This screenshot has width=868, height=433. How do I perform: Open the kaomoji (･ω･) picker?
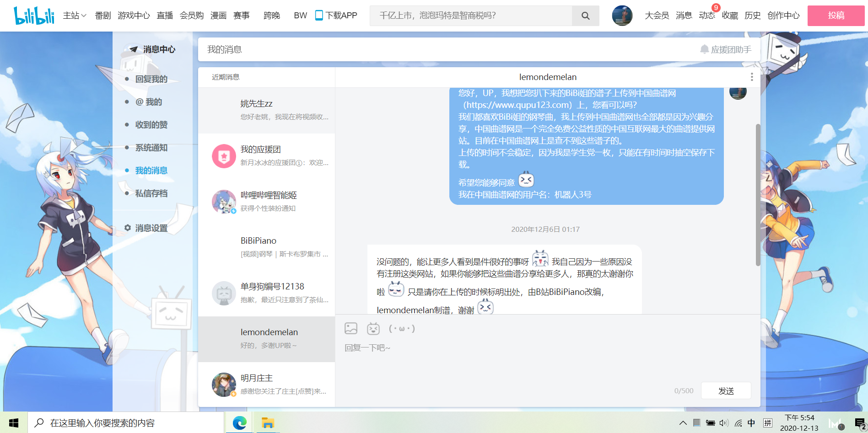[x=402, y=328]
